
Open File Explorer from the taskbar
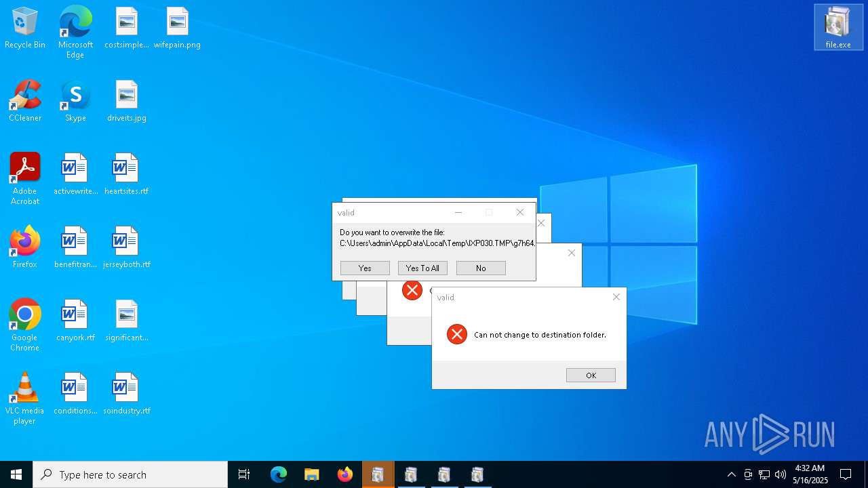click(x=312, y=474)
